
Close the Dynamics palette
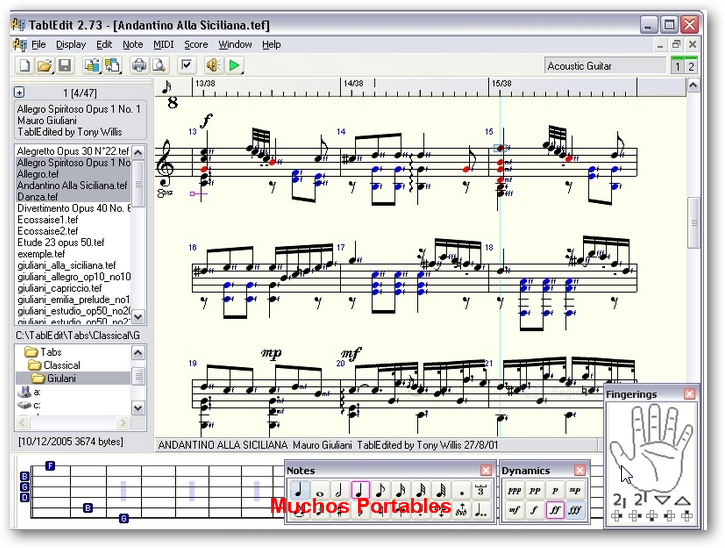[580, 470]
